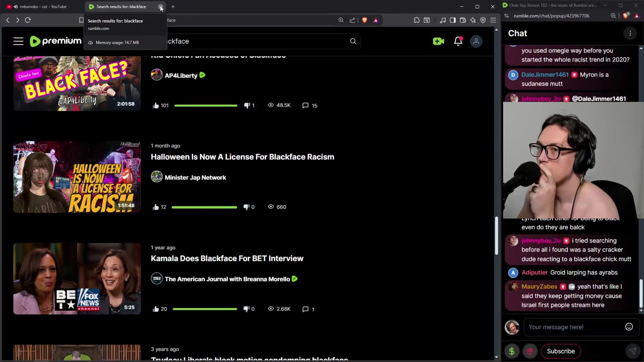This screenshot has height=362, width=644.
Task: Click the Adiputler username in chat
Action: pyautogui.click(x=534, y=273)
